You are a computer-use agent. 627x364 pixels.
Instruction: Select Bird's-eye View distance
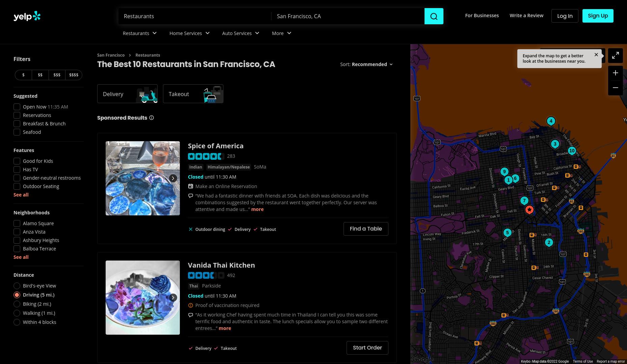[17, 286]
